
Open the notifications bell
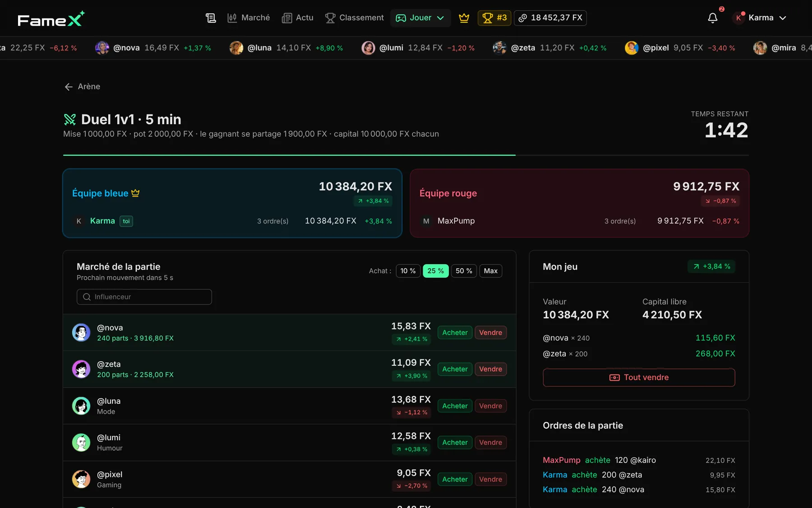[713, 18]
